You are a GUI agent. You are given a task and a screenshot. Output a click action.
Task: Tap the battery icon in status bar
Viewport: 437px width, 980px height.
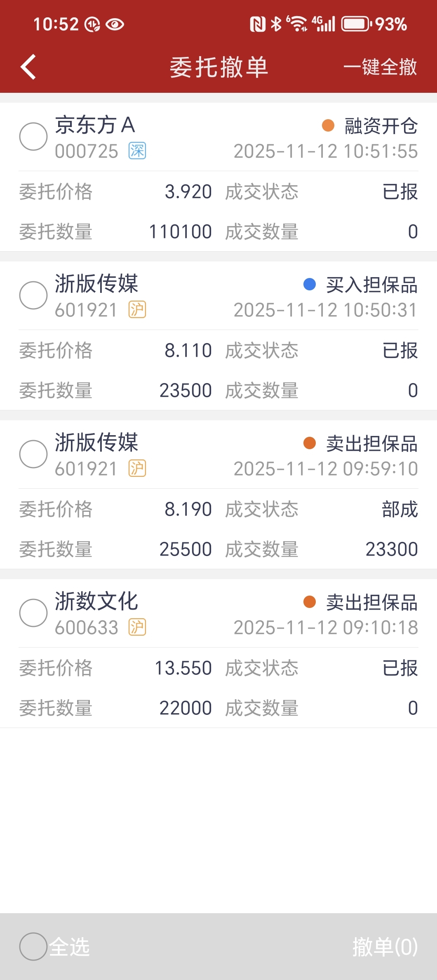356,24
